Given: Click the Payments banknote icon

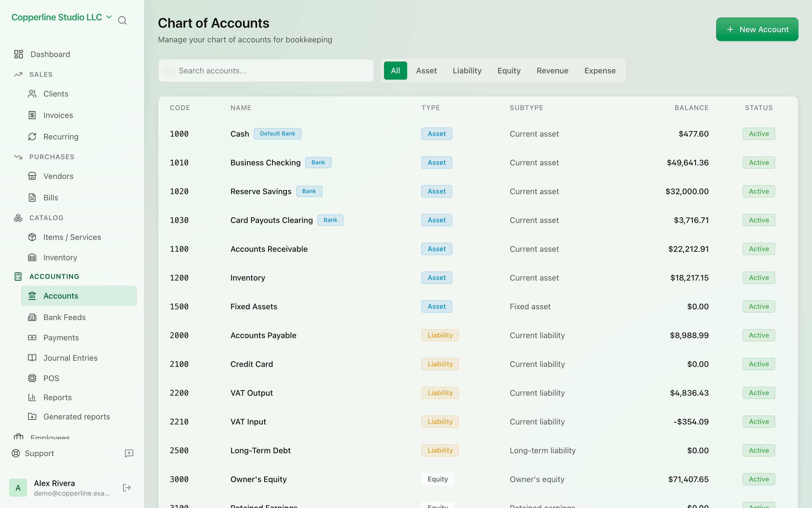Looking at the screenshot, I should coord(32,338).
